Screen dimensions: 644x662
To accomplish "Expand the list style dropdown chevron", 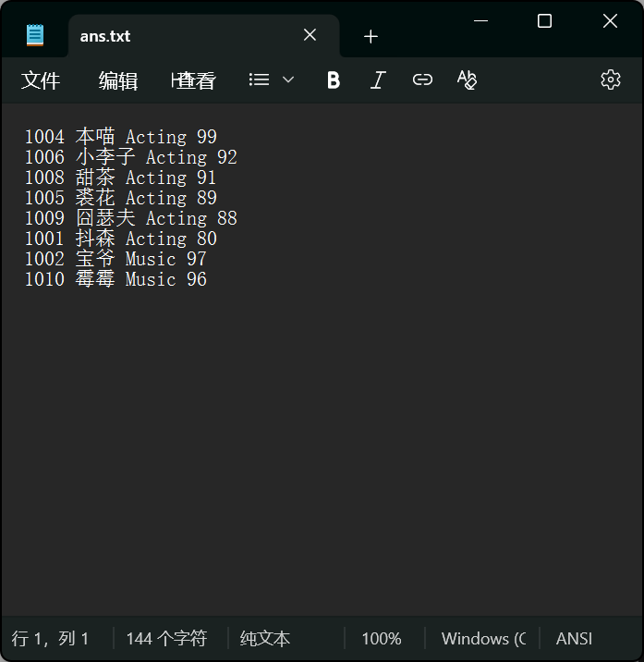I will (x=288, y=80).
